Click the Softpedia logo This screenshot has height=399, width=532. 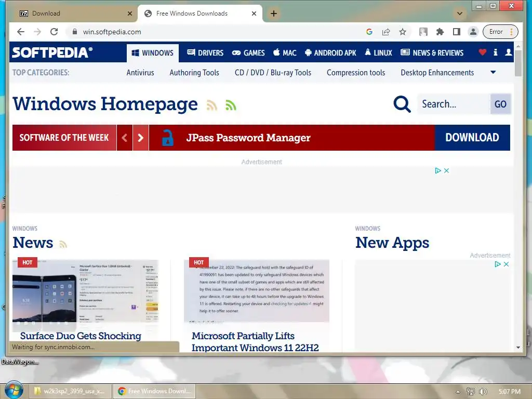tap(52, 52)
